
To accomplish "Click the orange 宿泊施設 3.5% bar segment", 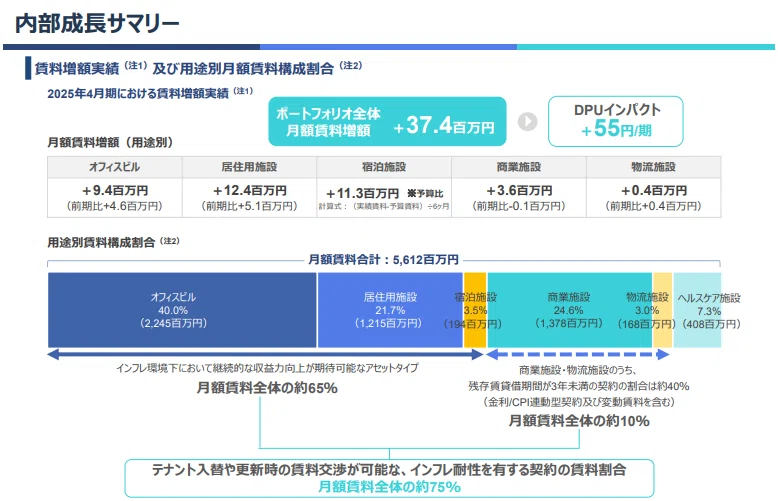I will [x=475, y=310].
